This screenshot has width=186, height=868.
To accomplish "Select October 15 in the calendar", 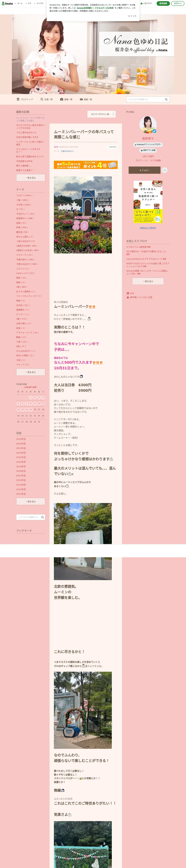I will point(31,409).
